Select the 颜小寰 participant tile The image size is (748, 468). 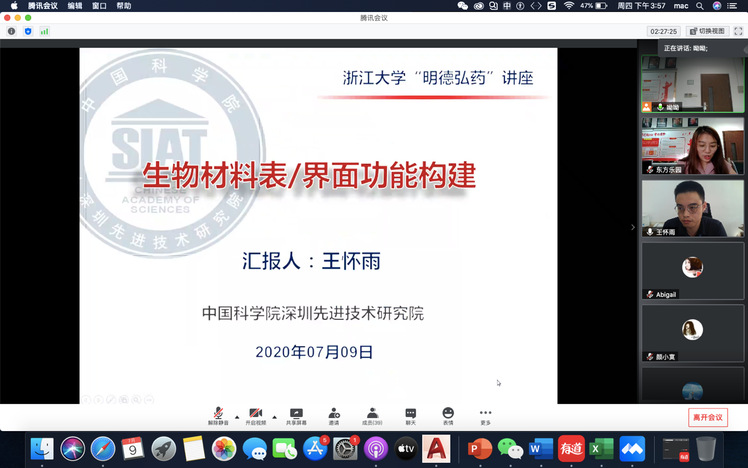click(x=693, y=333)
